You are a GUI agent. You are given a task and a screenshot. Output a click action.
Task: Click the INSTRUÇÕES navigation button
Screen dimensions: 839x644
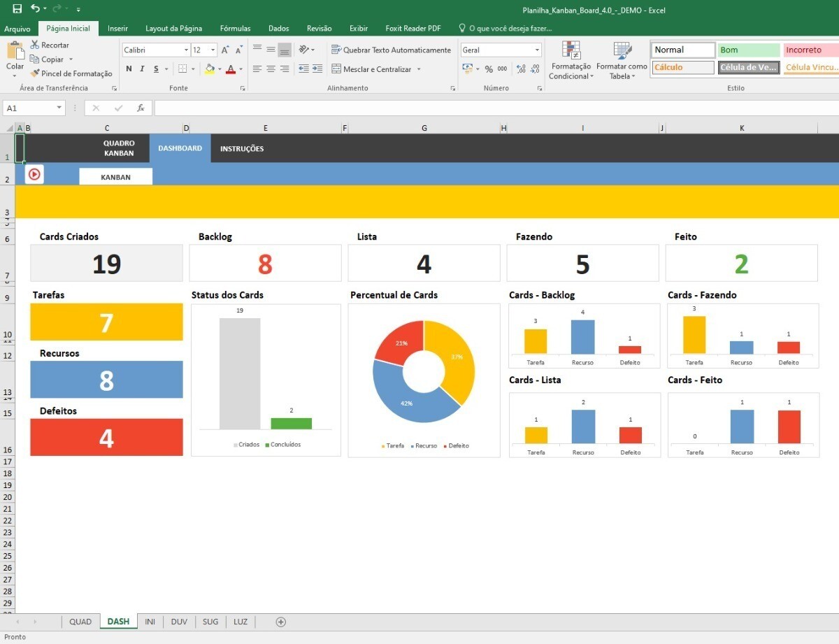tap(242, 149)
